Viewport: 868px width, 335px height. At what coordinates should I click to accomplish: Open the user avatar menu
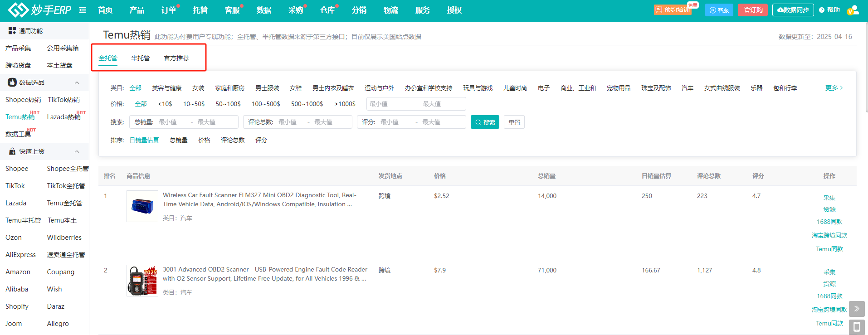[853, 10]
